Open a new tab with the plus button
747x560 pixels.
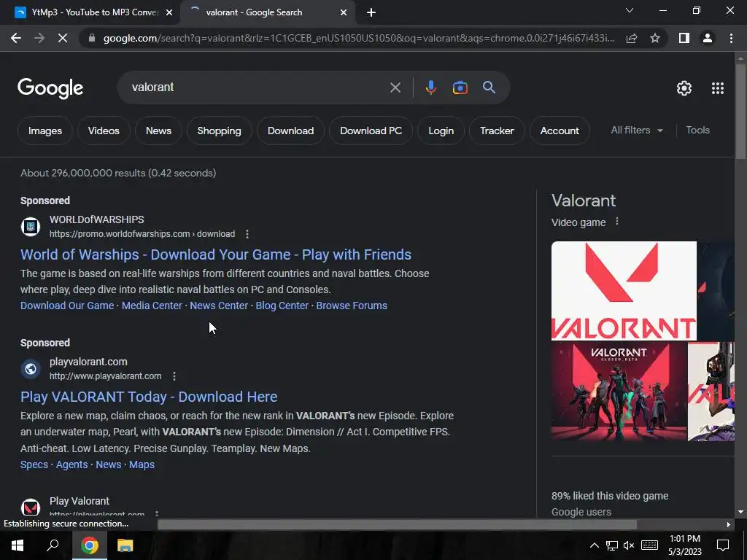pyautogui.click(x=371, y=13)
